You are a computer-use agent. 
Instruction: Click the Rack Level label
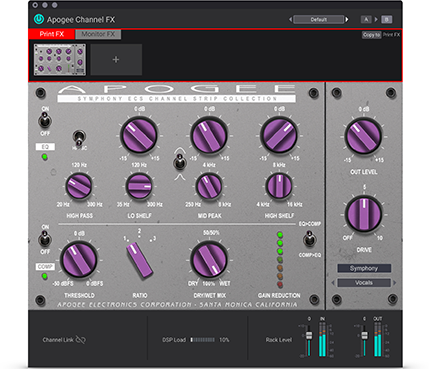pyautogui.click(x=279, y=340)
